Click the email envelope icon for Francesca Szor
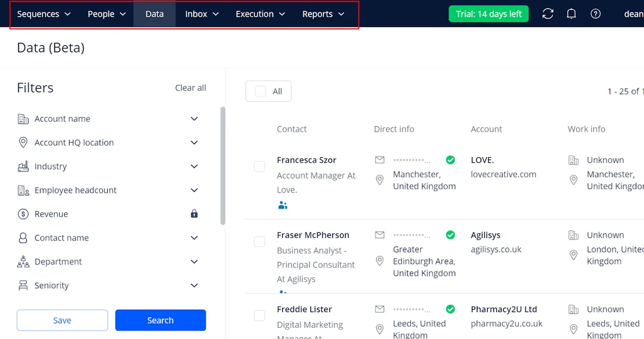644x339 pixels. 379,159
